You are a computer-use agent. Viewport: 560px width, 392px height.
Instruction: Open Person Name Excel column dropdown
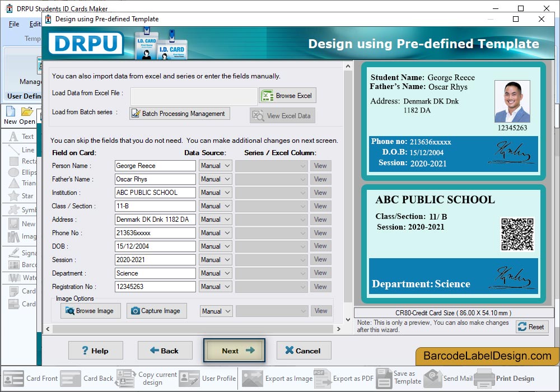click(x=272, y=166)
